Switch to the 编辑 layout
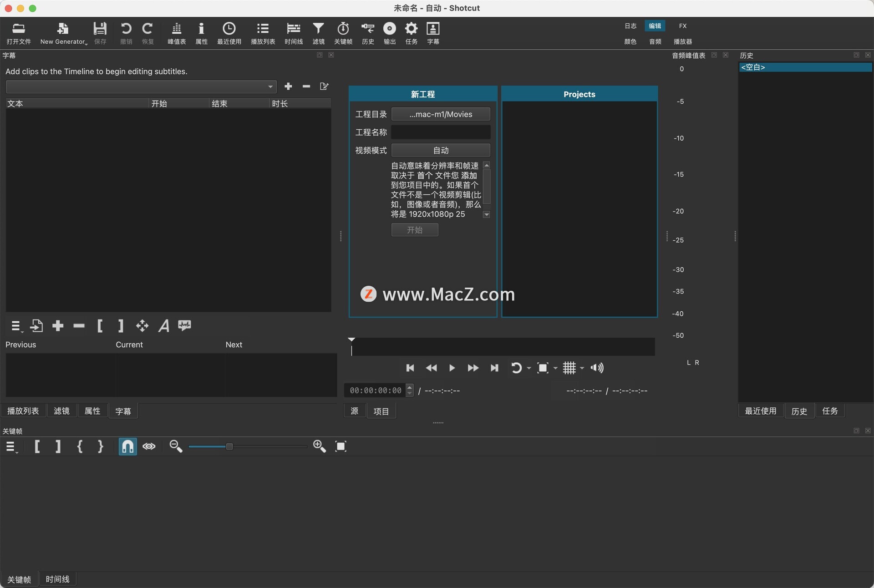 655,26
